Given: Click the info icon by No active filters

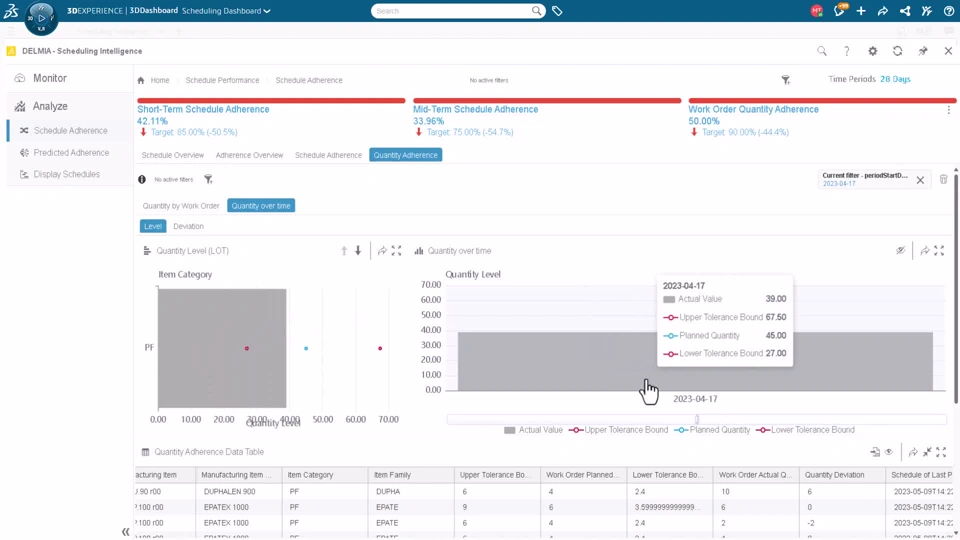Looking at the screenshot, I should 142,179.
